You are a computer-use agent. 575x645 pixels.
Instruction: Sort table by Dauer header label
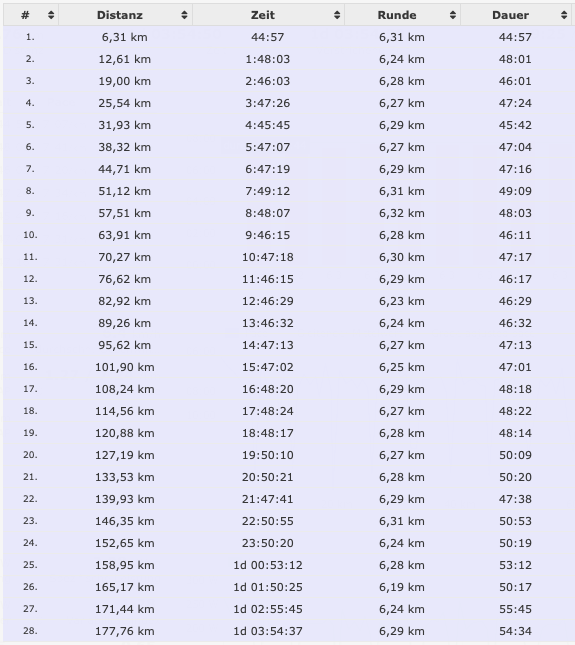[x=510, y=15]
